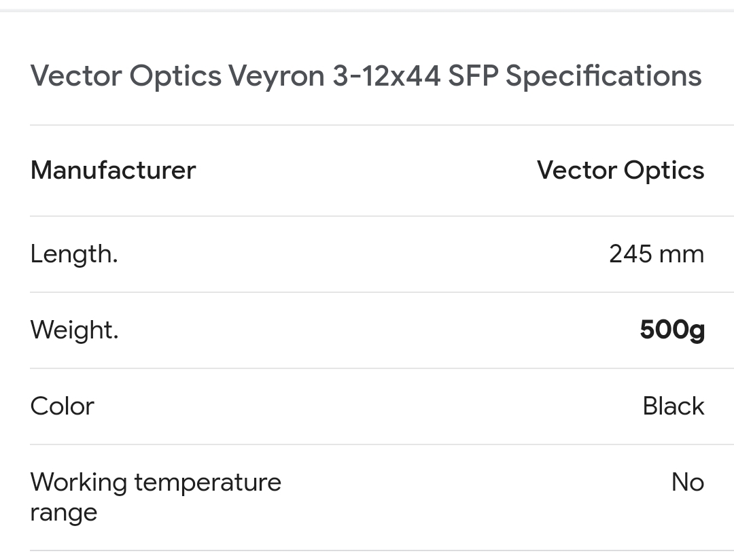Select the Color label
Screen dimensions: 734x560
62,406
